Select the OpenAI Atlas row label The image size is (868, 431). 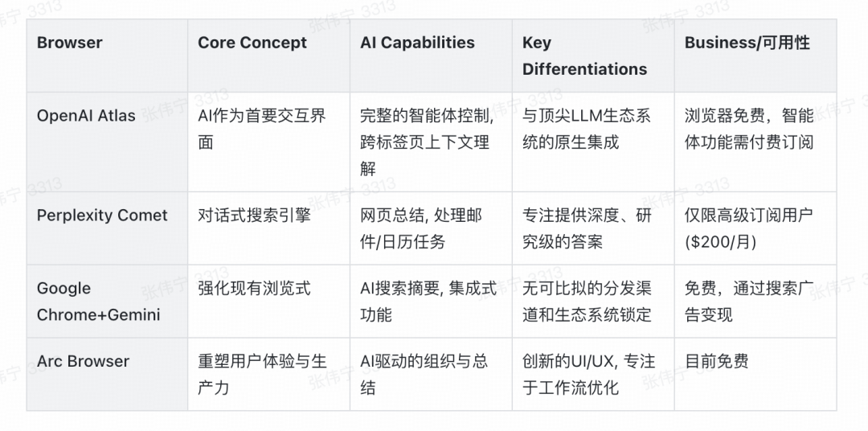(86, 116)
